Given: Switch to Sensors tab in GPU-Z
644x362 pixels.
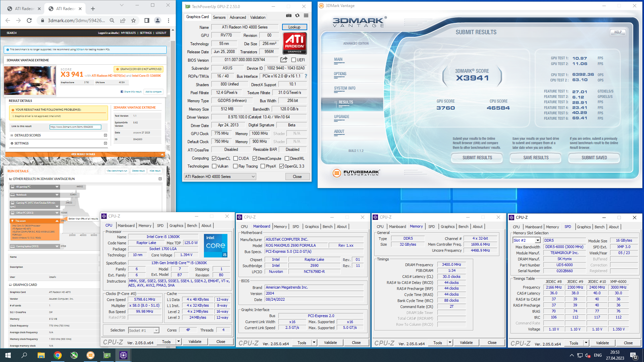Looking at the screenshot, I should pos(219,17).
